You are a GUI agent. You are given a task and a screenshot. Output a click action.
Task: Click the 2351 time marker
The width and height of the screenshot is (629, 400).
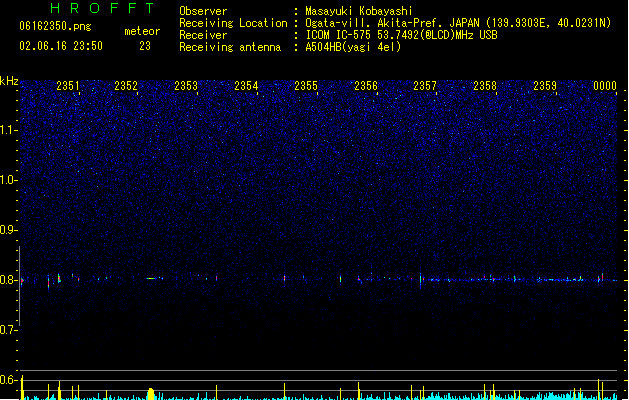pos(68,86)
